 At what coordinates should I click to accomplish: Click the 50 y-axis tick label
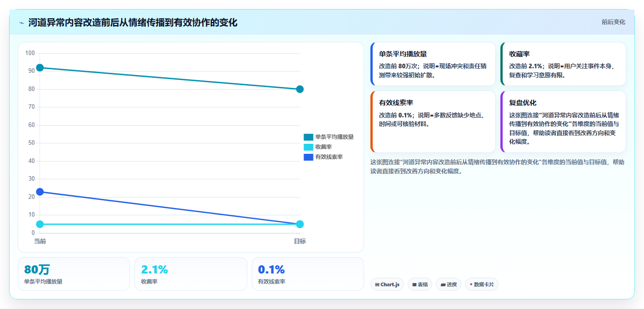32,143
